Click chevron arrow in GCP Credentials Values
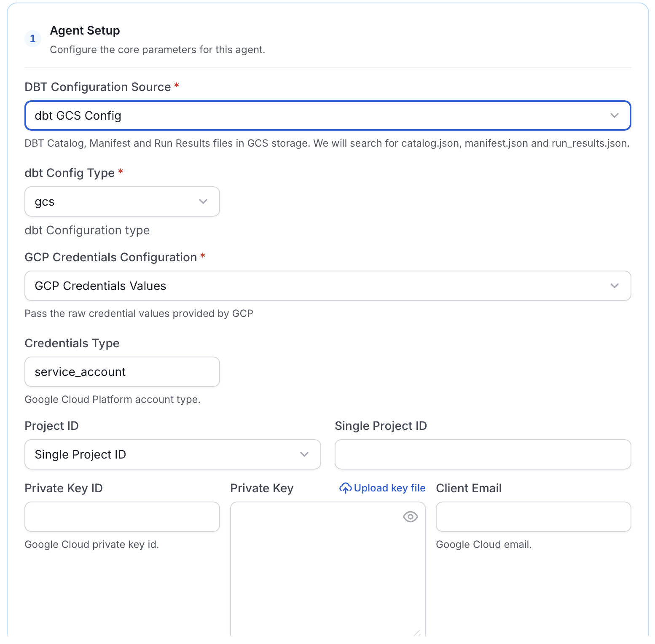 pyautogui.click(x=615, y=286)
